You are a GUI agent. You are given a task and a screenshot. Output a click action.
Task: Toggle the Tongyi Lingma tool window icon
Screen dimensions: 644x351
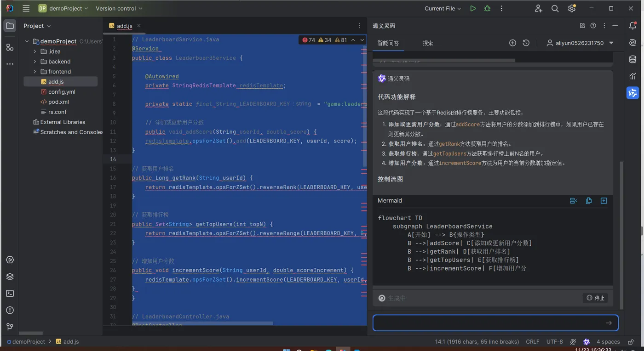[633, 93]
